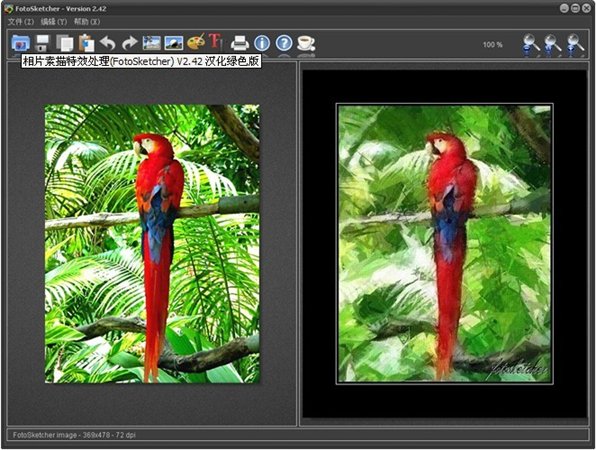Open drawing parameters via the paint palette icon
Viewport: 596px width, 450px height.
(x=196, y=42)
